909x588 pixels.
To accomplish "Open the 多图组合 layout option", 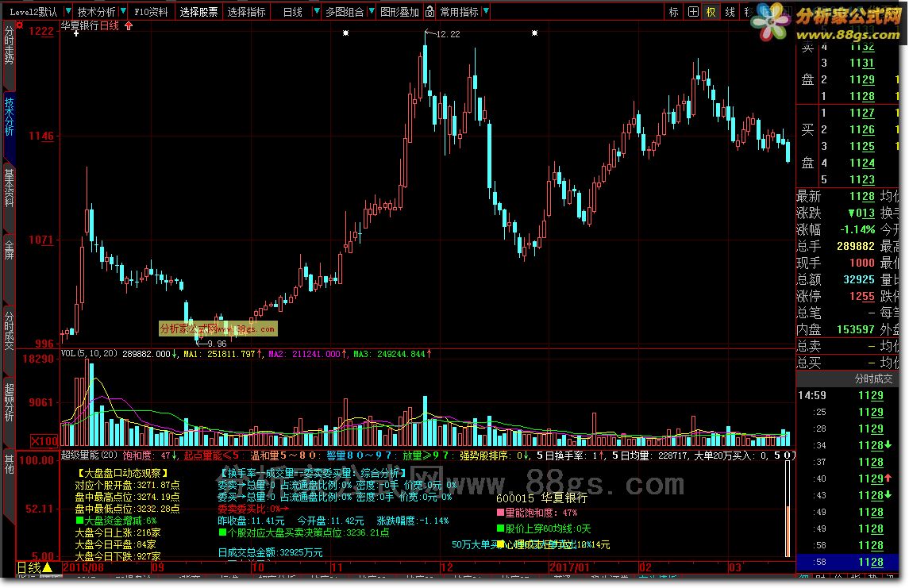I will 345,12.
